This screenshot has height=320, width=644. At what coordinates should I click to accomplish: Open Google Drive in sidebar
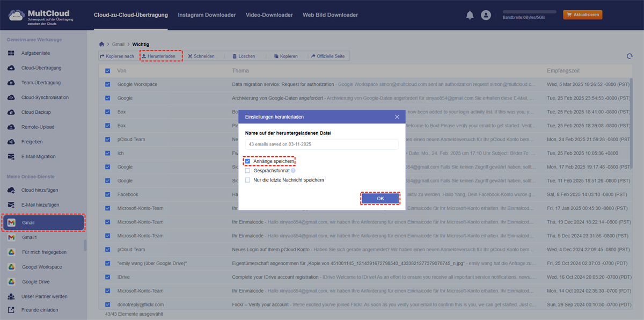point(36,282)
